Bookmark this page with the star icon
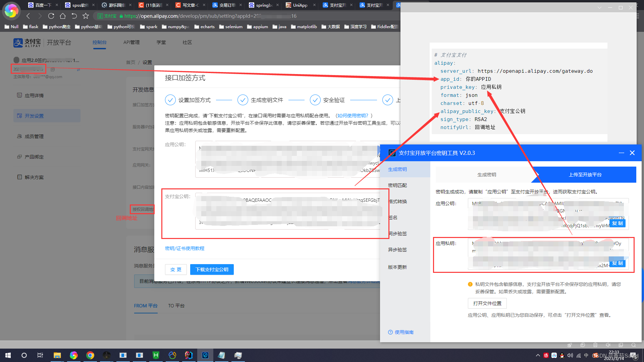The image size is (644, 362). coord(86,16)
